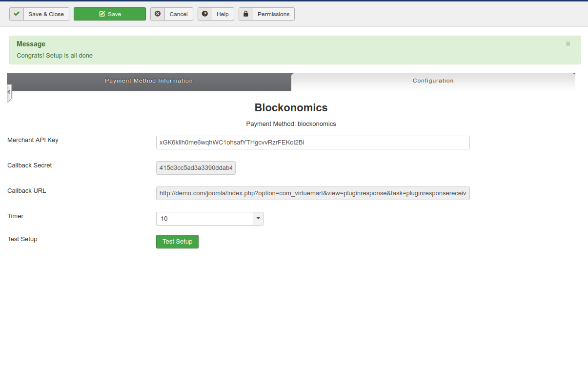Click the Save & Close checkmark icon
The image size is (588, 371).
pyautogui.click(x=17, y=14)
